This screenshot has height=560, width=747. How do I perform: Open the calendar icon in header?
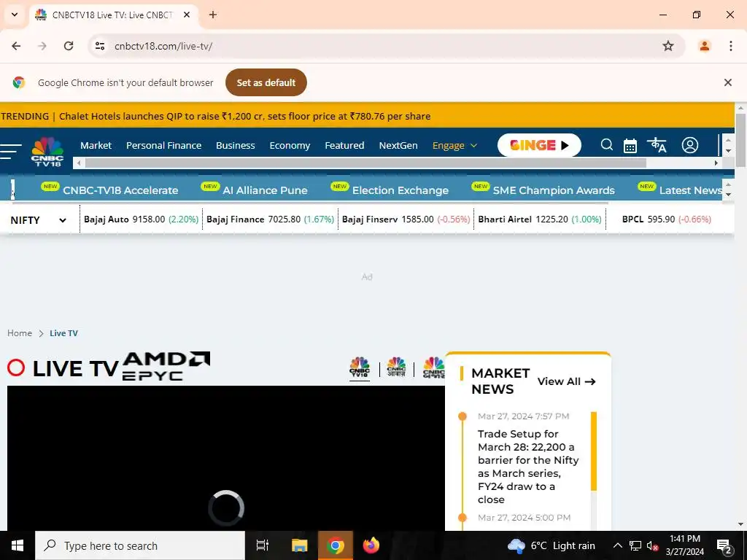click(x=630, y=145)
